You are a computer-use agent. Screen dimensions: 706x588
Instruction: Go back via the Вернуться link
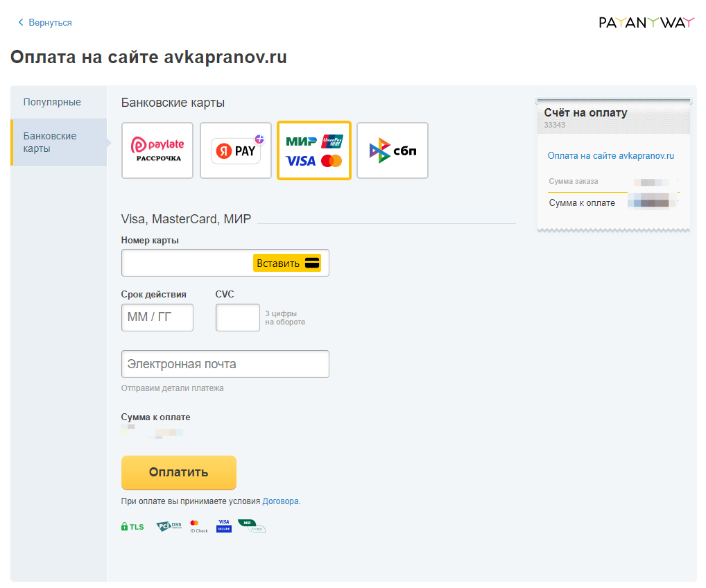click(44, 22)
